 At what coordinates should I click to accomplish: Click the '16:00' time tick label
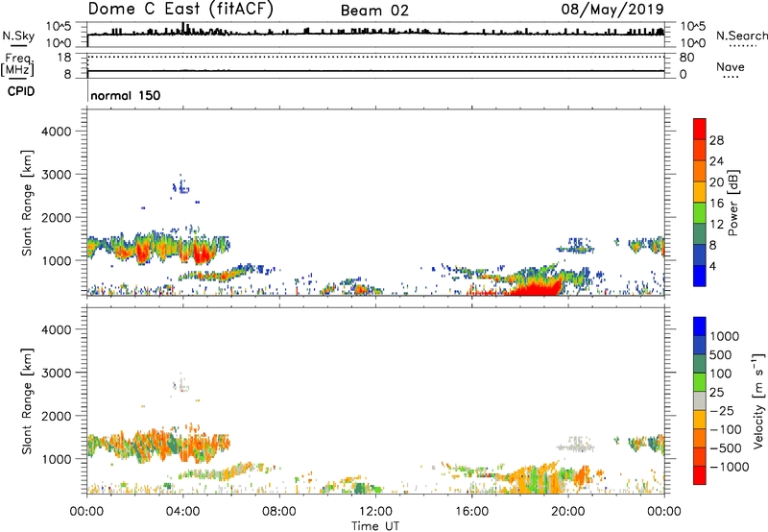[471, 512]
